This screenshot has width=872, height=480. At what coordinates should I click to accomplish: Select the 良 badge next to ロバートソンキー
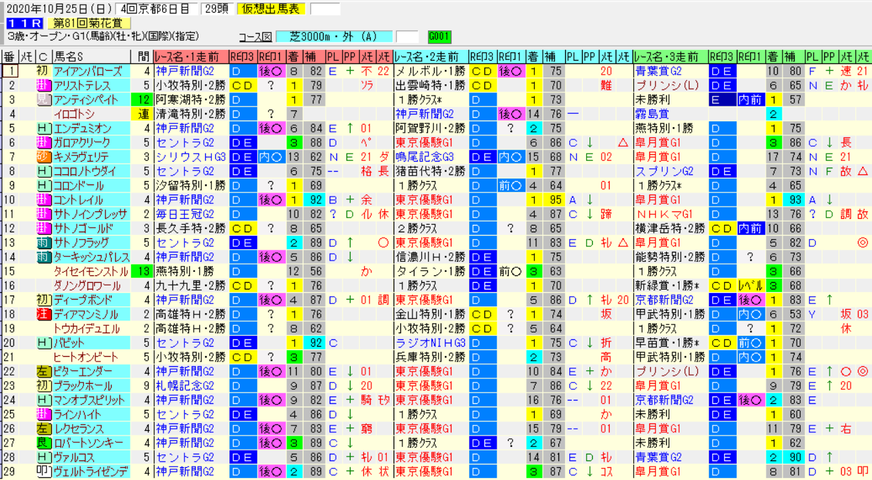43,443
